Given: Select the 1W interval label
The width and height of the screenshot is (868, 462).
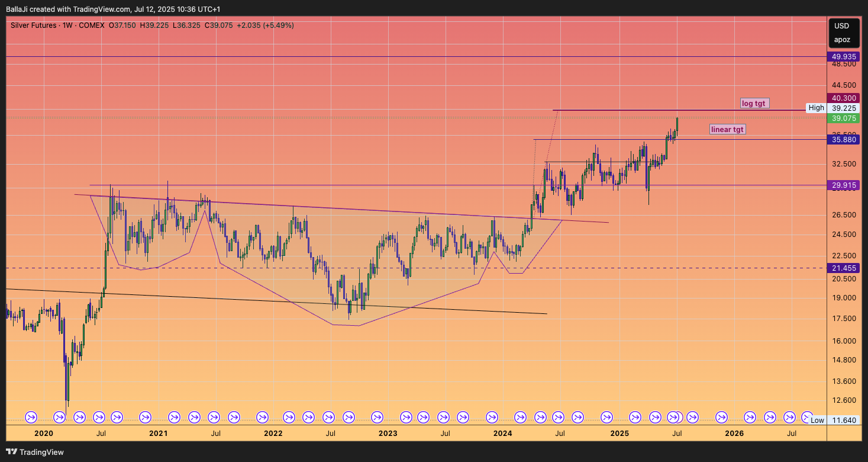Looking at the screenshot, I should [x=67, y=25].
